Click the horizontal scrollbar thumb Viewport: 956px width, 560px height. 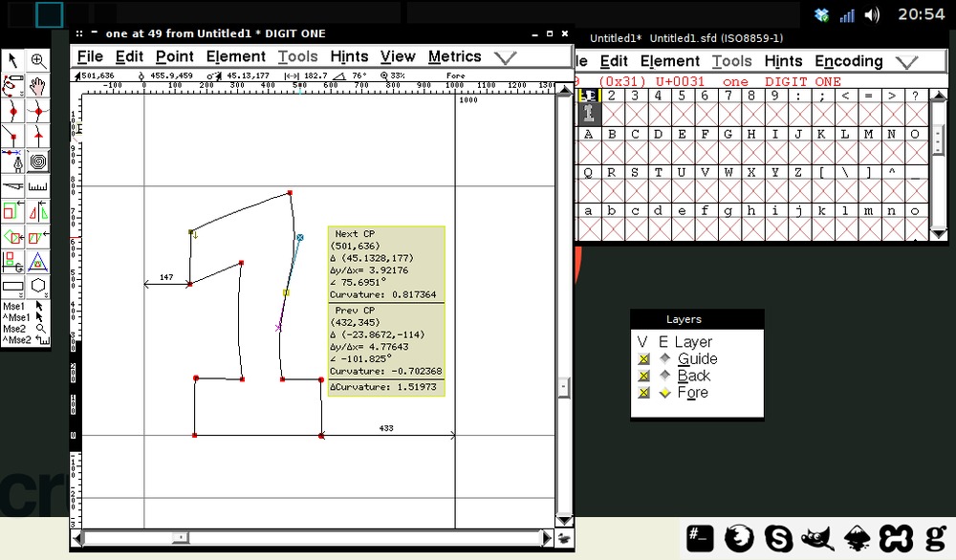click(x=179, y=538)
